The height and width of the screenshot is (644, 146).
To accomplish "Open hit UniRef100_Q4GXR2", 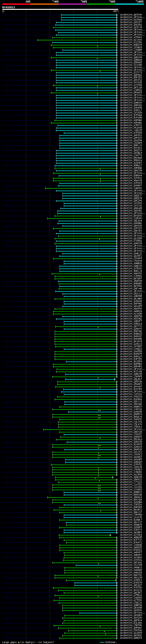I will pyautogui.click(x=131, y=25).
